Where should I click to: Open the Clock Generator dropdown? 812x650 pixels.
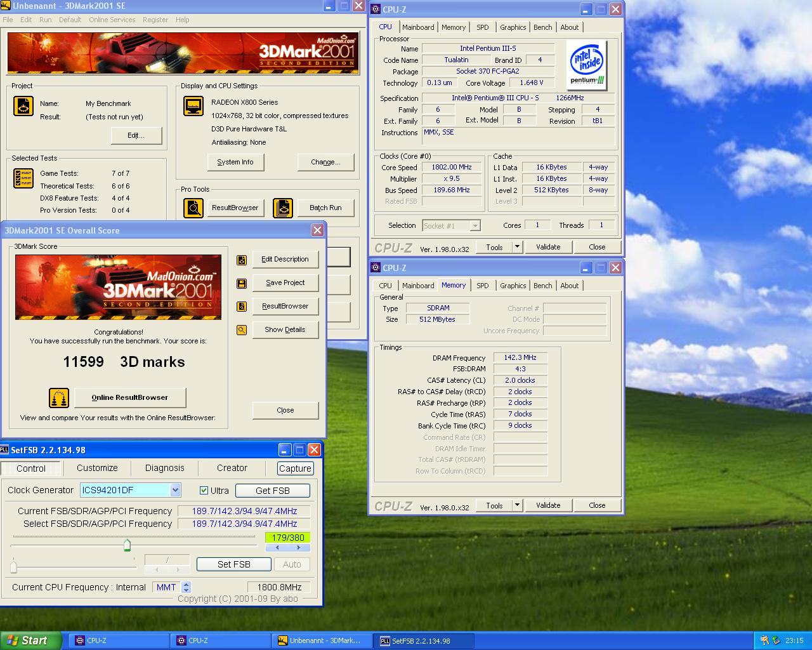175,490
